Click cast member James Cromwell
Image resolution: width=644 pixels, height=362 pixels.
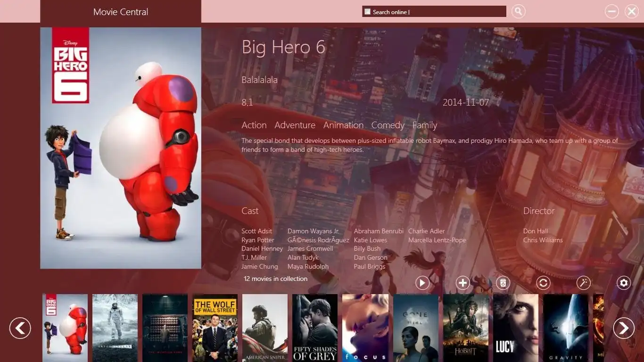tap(310, 248)
